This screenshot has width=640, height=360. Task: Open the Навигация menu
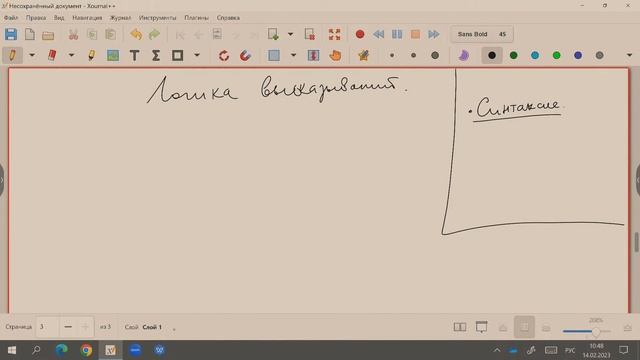pos(87,18)
